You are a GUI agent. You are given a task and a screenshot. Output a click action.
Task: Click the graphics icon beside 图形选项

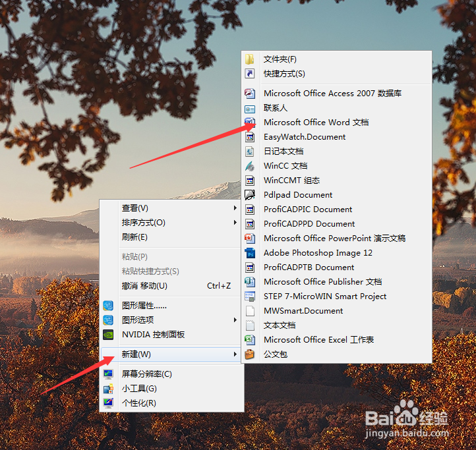[x=108, y=320]
